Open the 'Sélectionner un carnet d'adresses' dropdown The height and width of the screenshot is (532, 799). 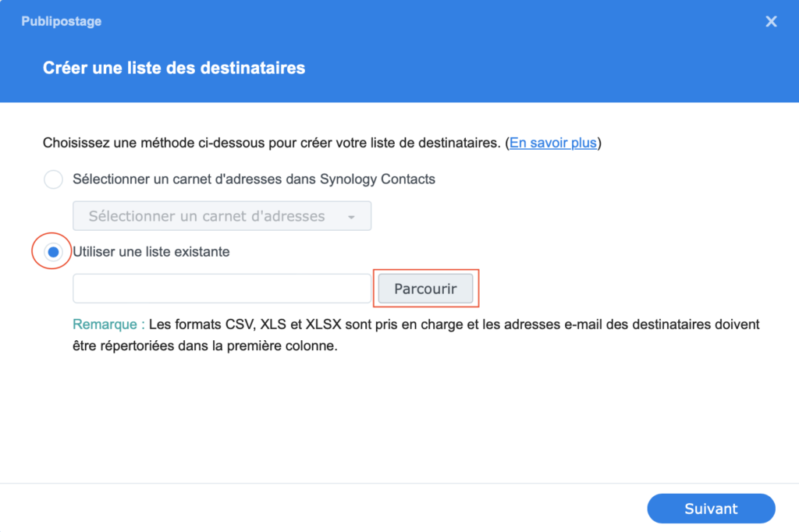222,216
